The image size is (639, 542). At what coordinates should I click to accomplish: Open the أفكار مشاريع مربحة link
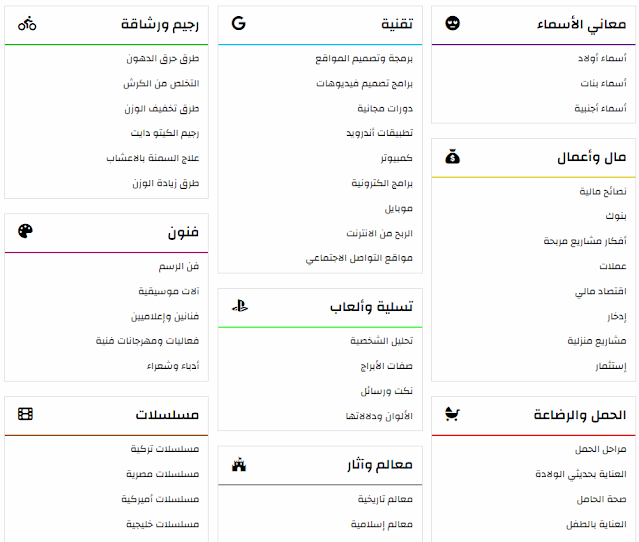pos(585,241)
